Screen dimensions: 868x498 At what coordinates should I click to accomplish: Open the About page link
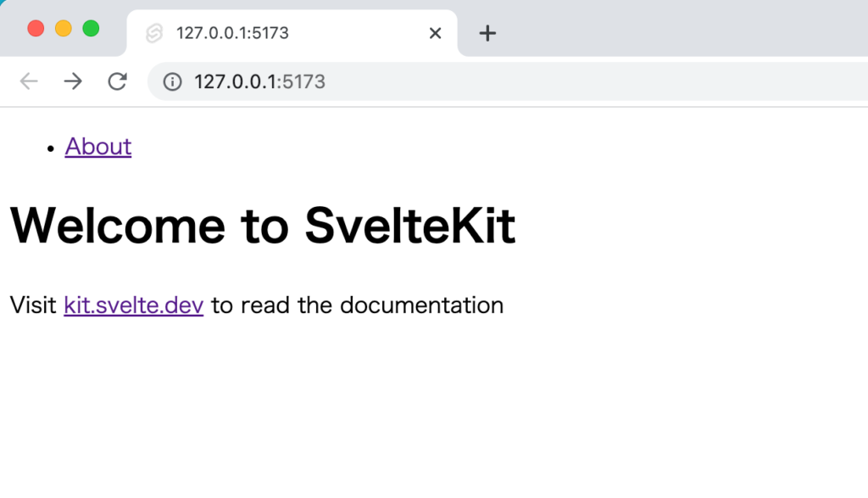coord(97,147)
